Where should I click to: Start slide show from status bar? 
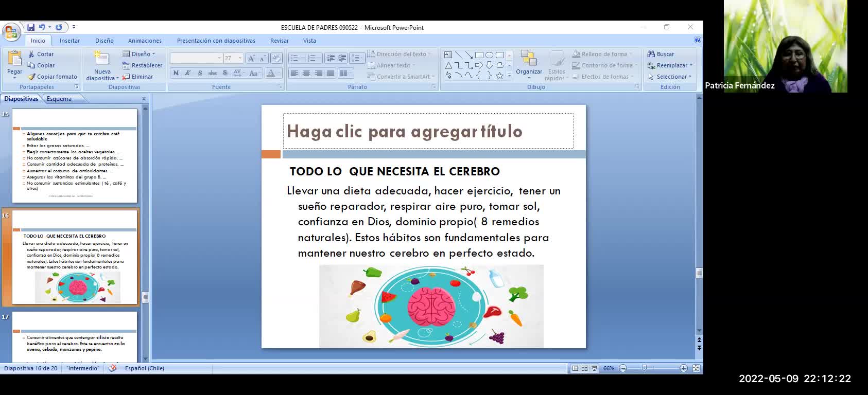594,368
